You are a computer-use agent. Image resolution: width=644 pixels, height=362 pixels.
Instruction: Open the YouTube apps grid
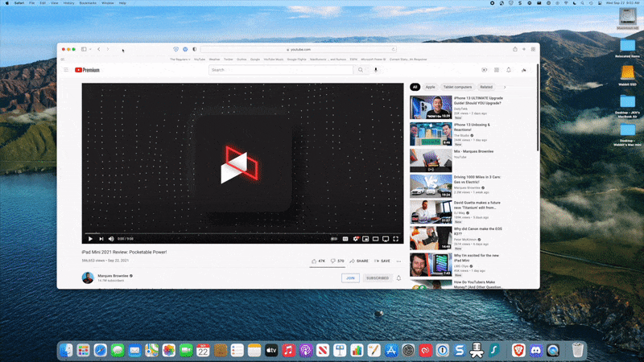[497, 70]
